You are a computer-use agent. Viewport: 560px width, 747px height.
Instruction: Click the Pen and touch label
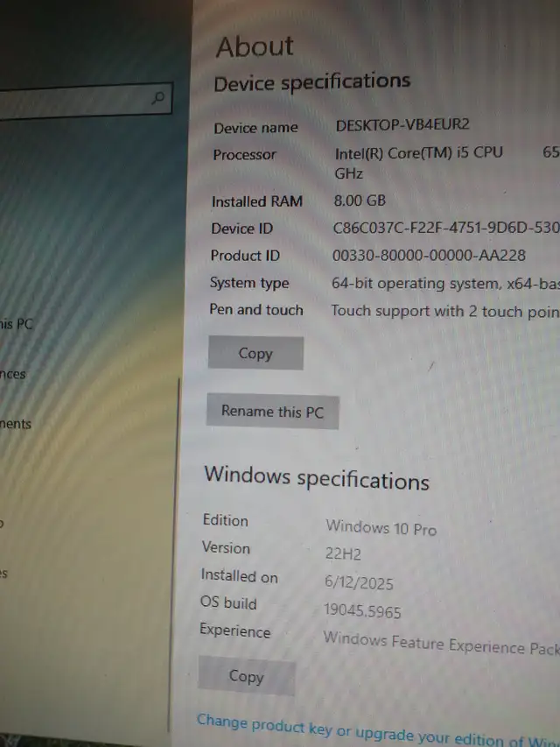tap(256, 310)
